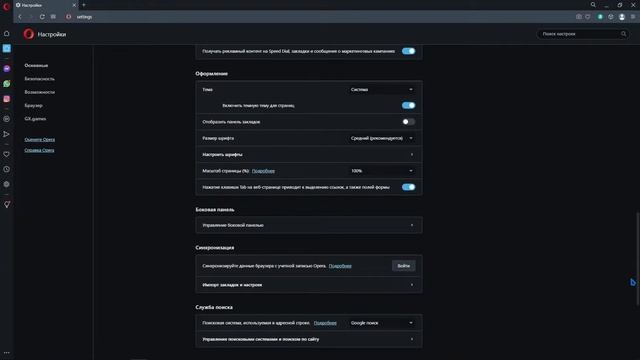Open the page zoom 100% dropdown
640x360 pixels.
pyautogui.click(x=382, y=171)
